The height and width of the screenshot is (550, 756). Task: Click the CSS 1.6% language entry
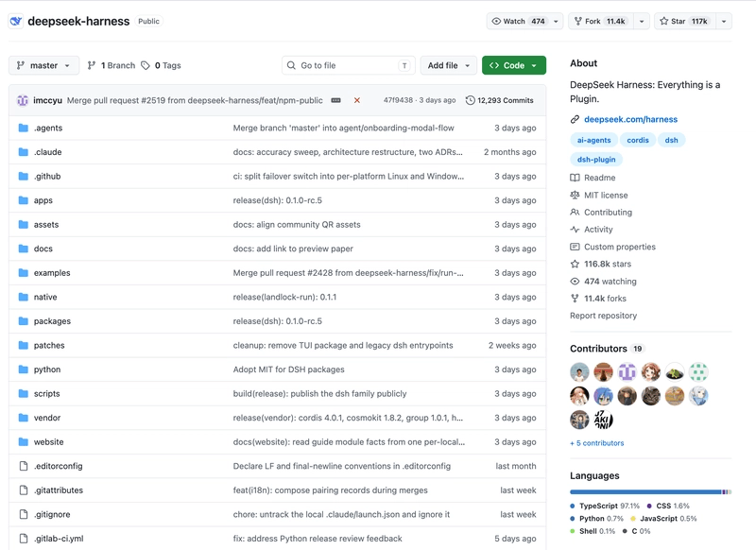coord(668,506)
